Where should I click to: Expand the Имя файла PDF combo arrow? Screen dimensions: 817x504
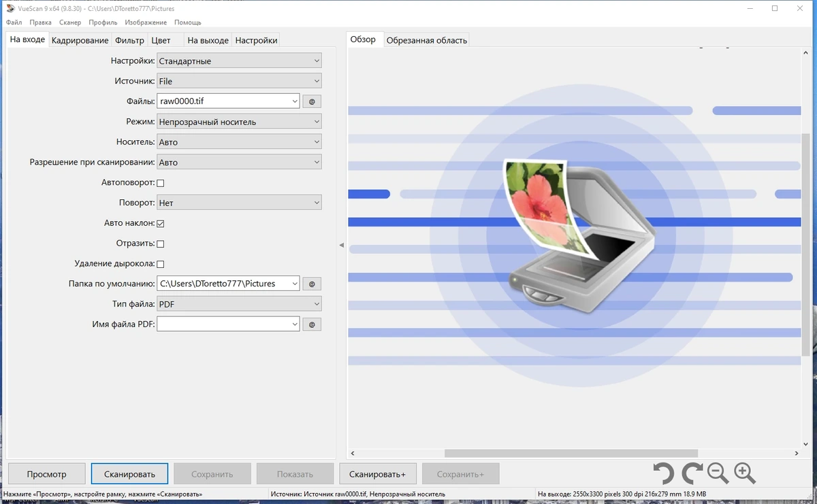click(x=295, y=324)
